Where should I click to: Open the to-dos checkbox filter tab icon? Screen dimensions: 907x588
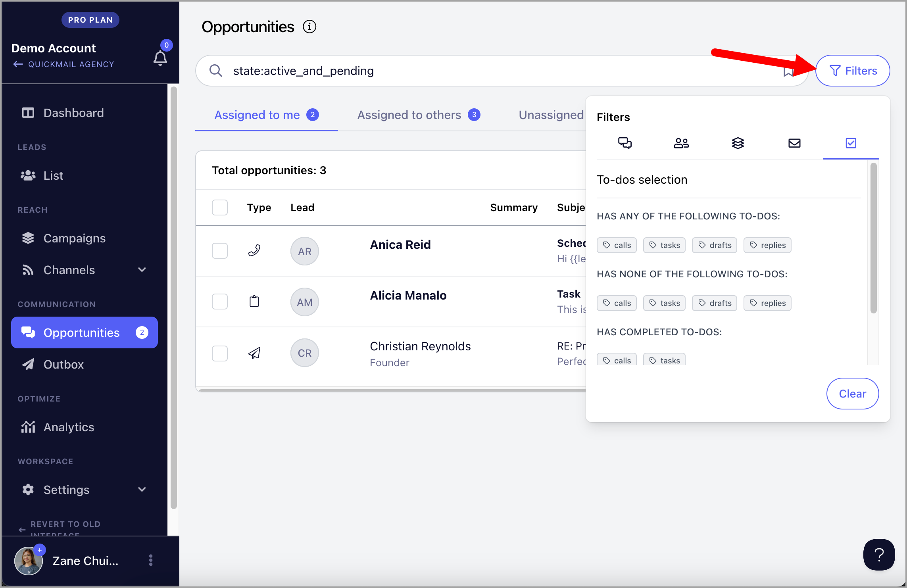point(851,143)
